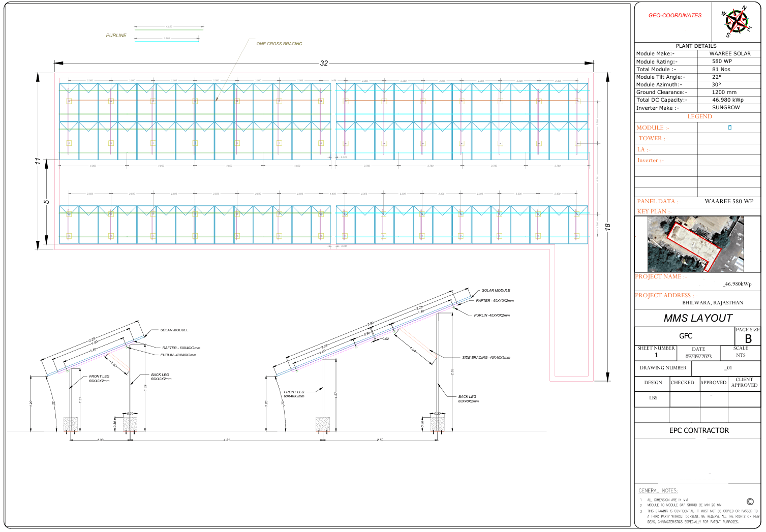766x532 pixels.
Task: Select the 30° module azimuth value
Action: tap(716, 84)
